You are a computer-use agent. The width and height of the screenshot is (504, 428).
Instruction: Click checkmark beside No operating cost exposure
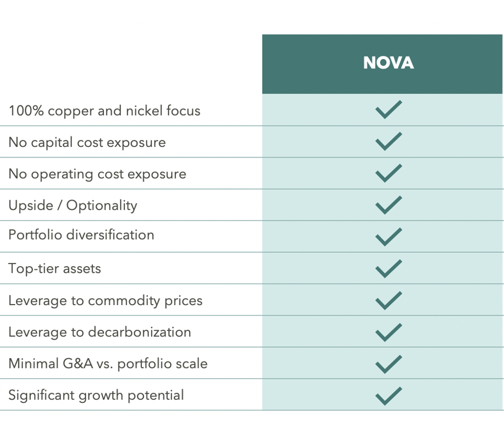pos(388,173)
